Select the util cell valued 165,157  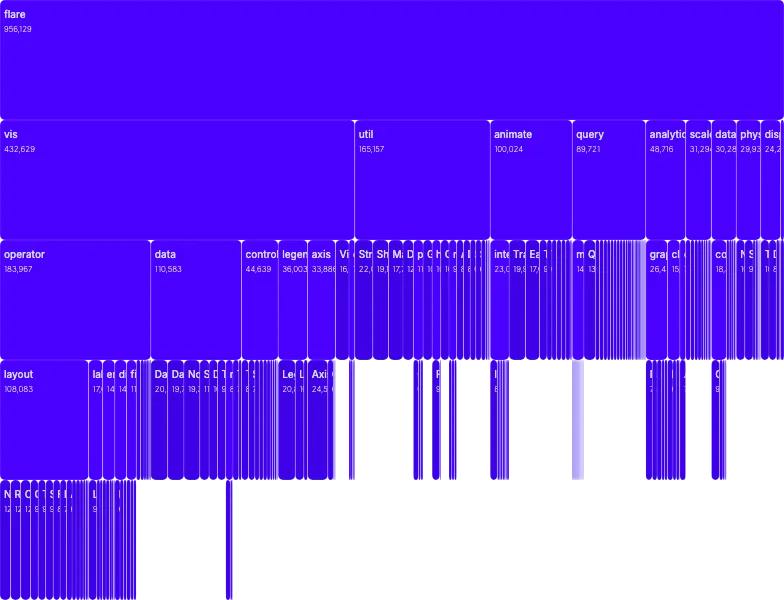(421, 180)
